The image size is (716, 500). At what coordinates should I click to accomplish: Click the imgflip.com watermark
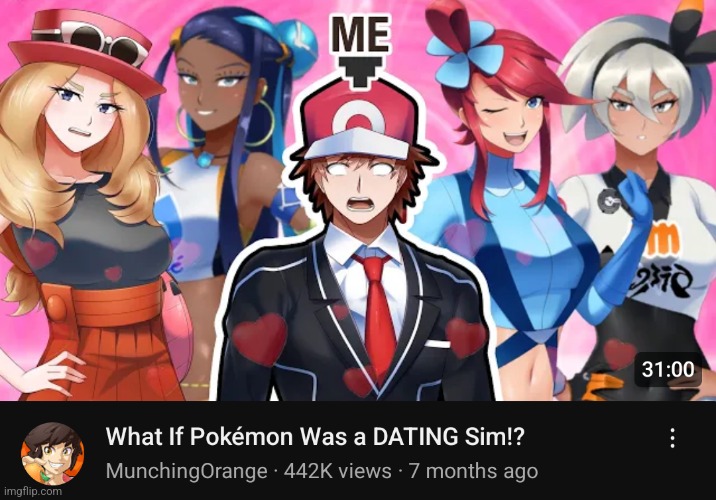32,491
